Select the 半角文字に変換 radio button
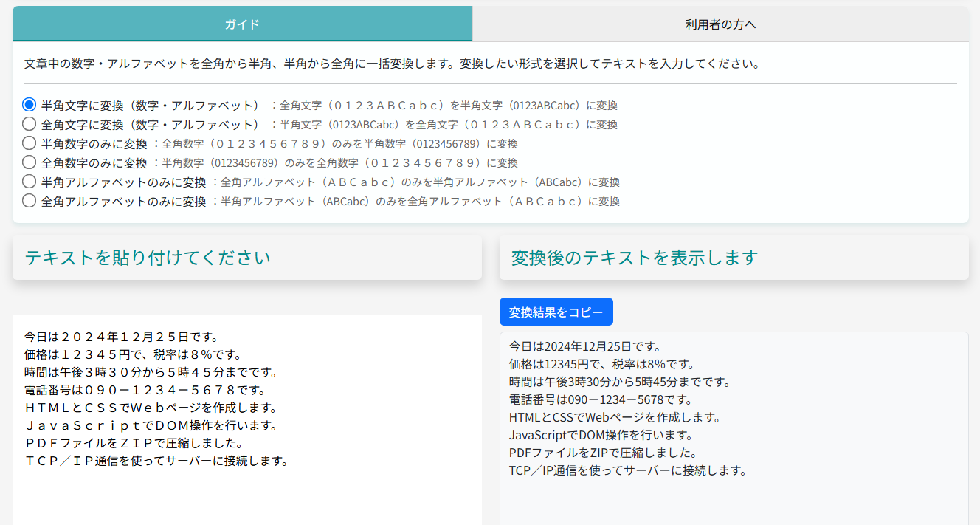Screen dimensions: 980x525 pyautogui.click(x=29, y=104)
